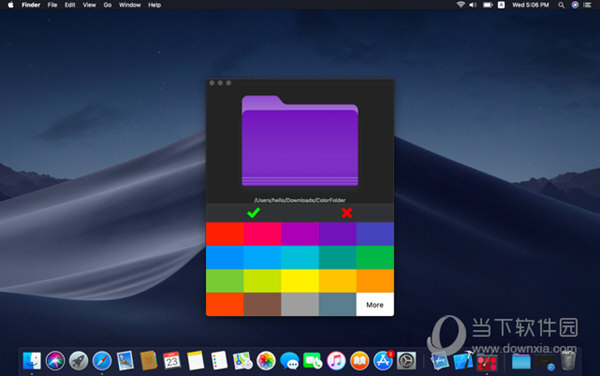Pick the deep violet swatch beside indigo
The width and height of the screenshot is (600, 376).
pos(337,234)
